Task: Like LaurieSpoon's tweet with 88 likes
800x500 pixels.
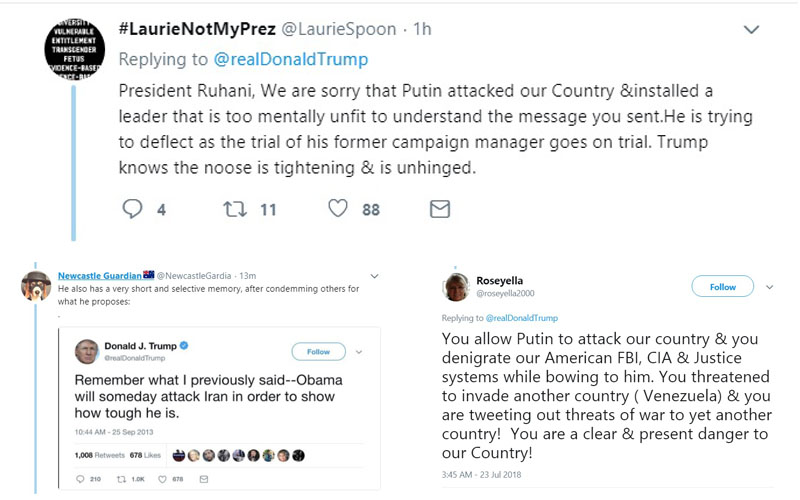Action: coord(338,209)
